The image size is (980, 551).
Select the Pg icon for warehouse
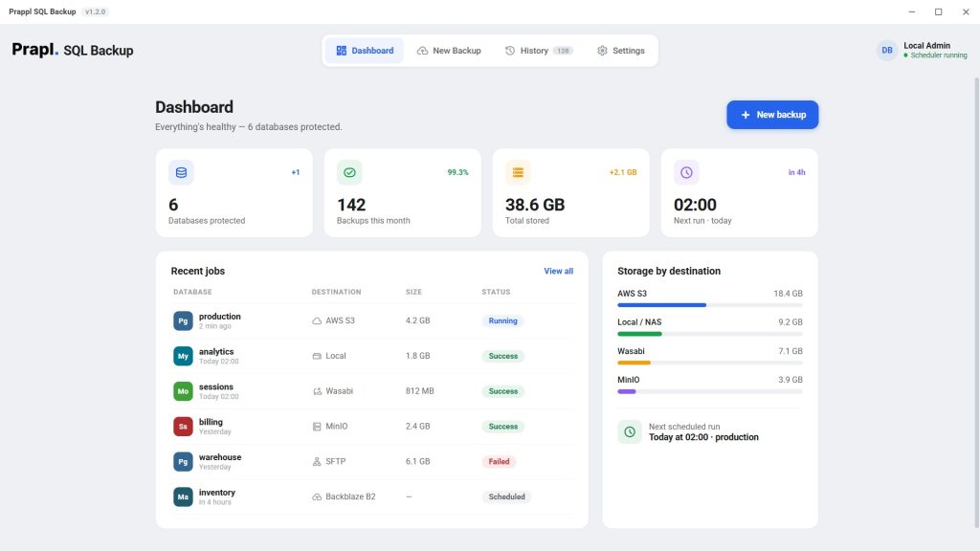tap(183, 462)
